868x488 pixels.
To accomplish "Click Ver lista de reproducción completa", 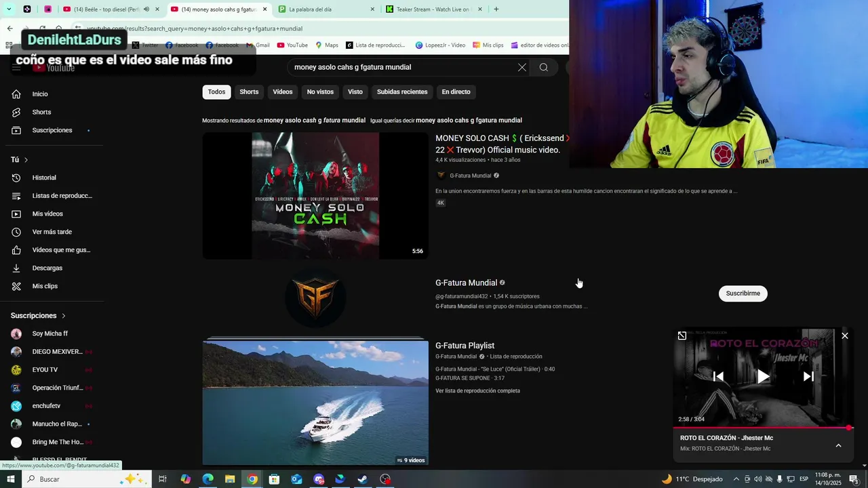I will 477,391.
